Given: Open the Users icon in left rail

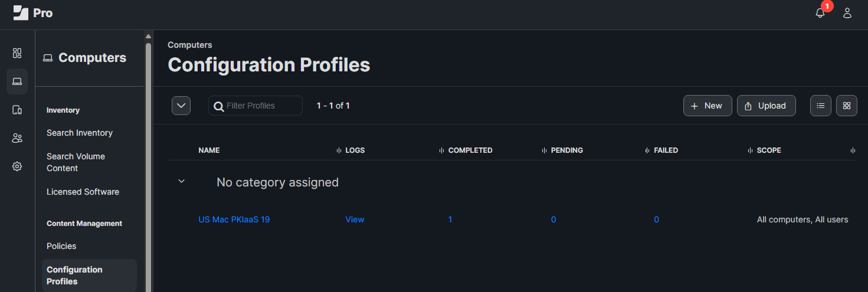Looking at the screenshot, I should tap(17, 138).
